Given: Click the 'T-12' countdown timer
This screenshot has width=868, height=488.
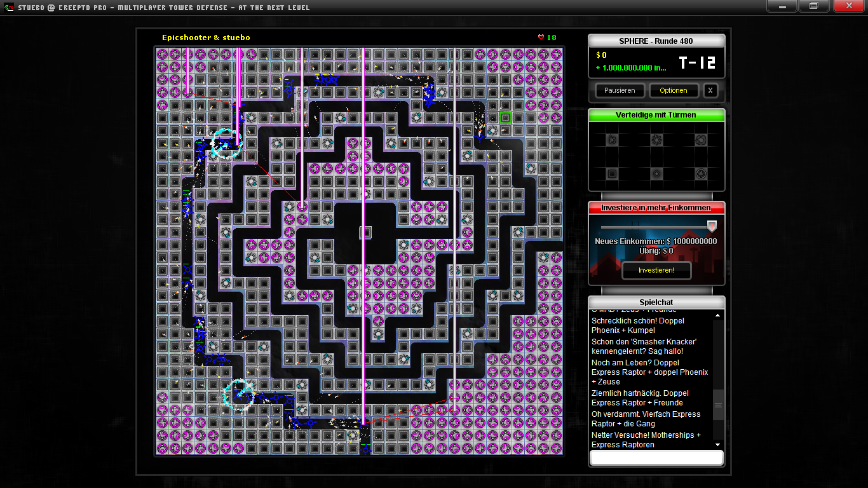Looking at the screenshot, I should [x=697, y=62].
